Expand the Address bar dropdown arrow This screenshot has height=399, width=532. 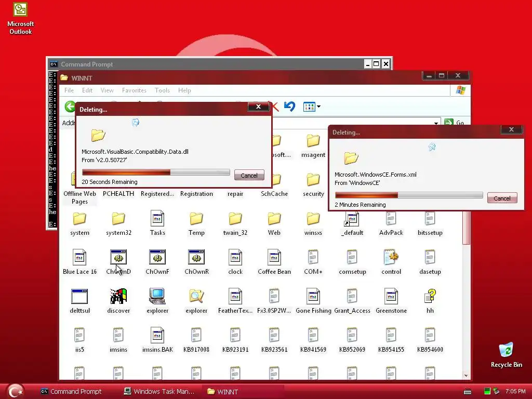tap(436, 123)
